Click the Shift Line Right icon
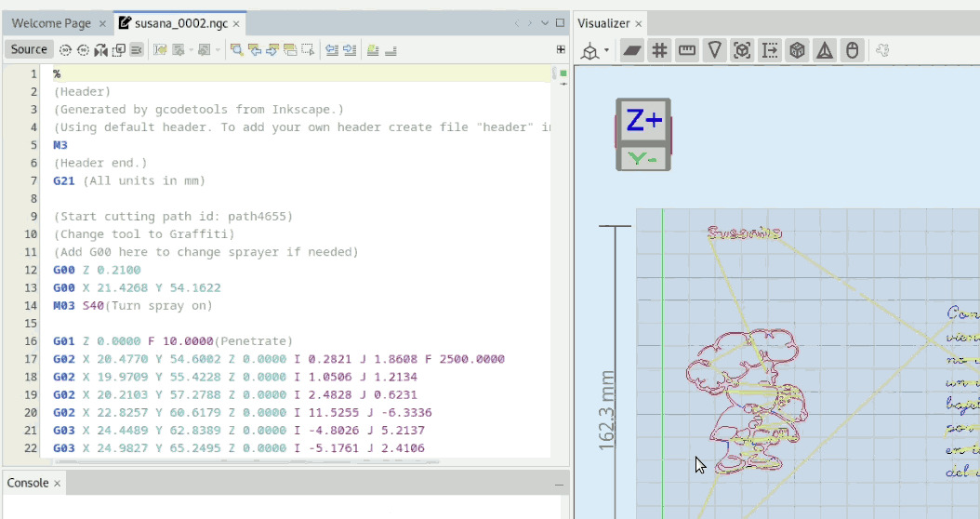 click(350, 50)
